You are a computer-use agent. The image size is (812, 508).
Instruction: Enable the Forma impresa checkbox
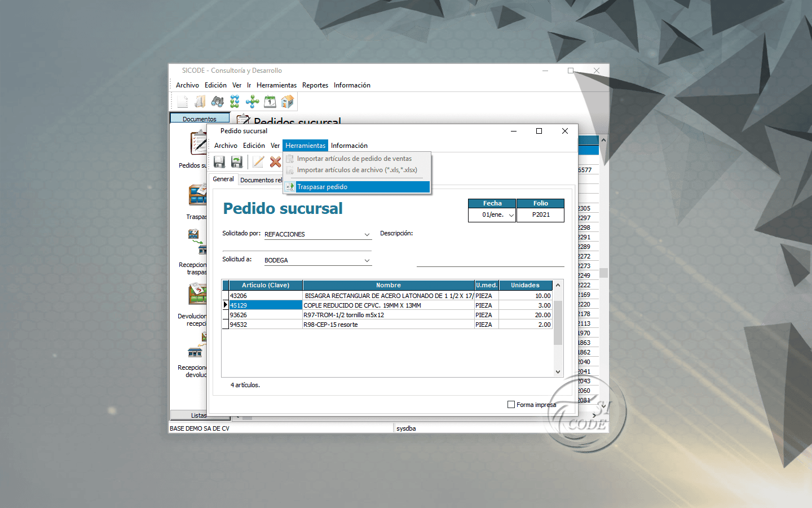pos(511,405)
